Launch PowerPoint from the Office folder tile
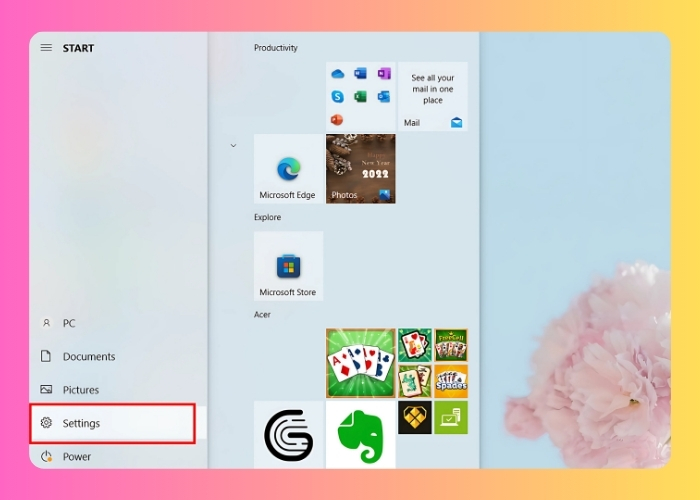 337,120
